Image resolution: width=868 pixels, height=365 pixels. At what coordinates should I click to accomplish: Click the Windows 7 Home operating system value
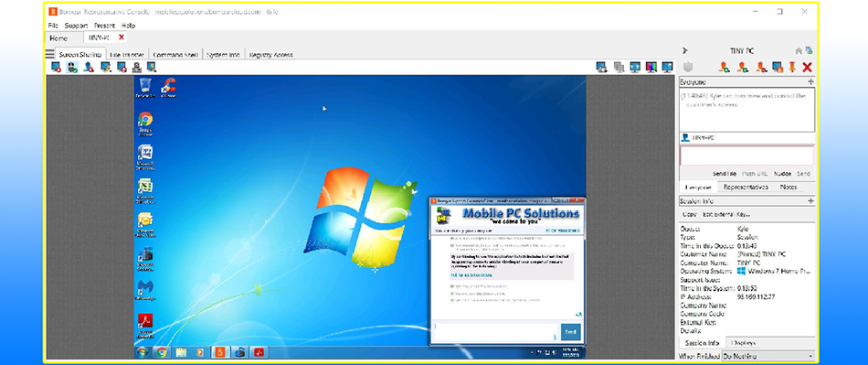[x=773, y=272]
